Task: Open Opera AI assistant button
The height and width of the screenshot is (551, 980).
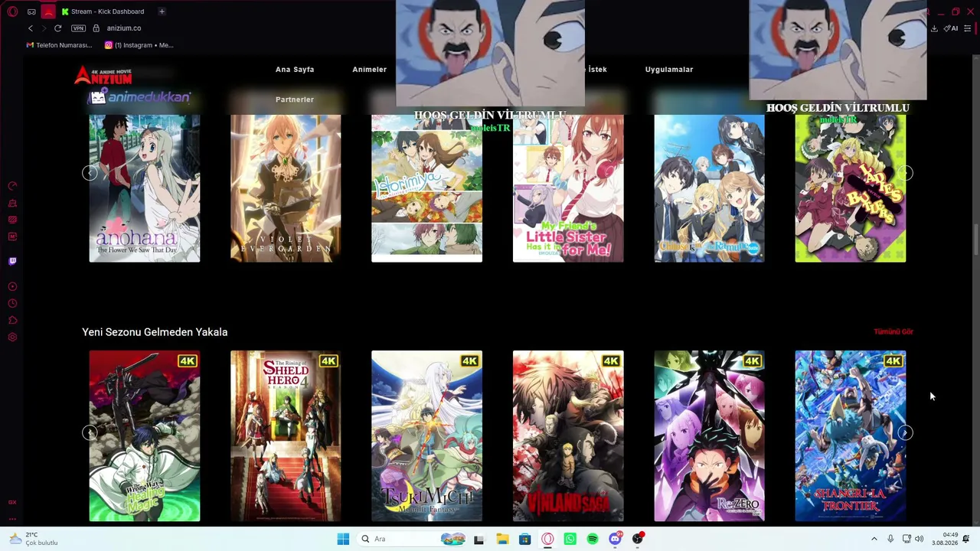Action: point(951,28)
